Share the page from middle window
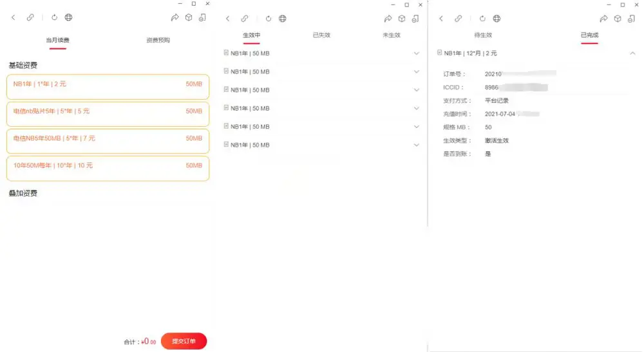The image size is (644, 352). point(388,19)
